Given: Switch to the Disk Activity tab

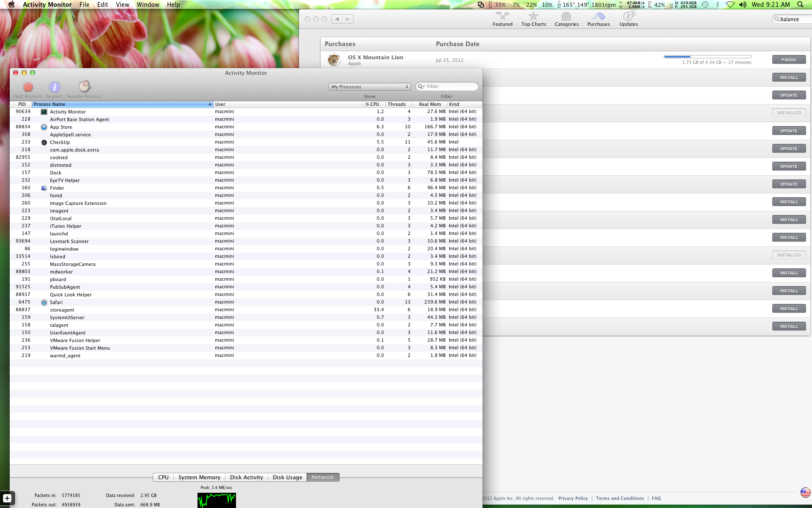Looking at the screenshot, I should 247,477.
